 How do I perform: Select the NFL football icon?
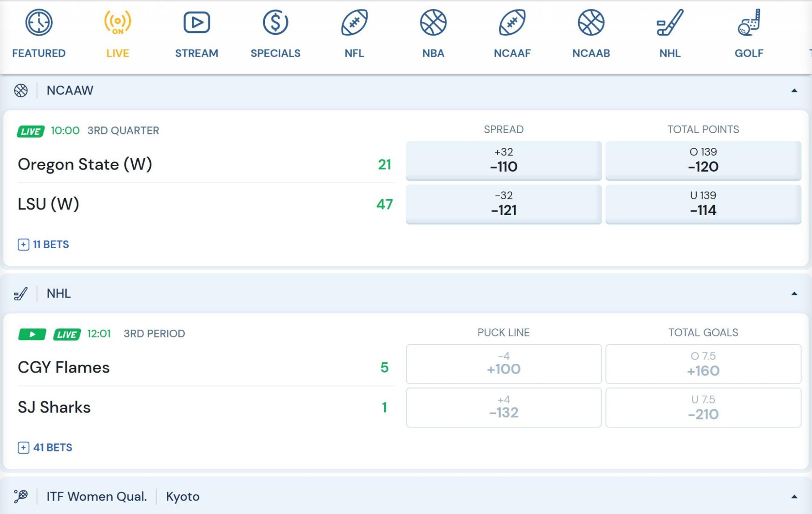point(354,22)
